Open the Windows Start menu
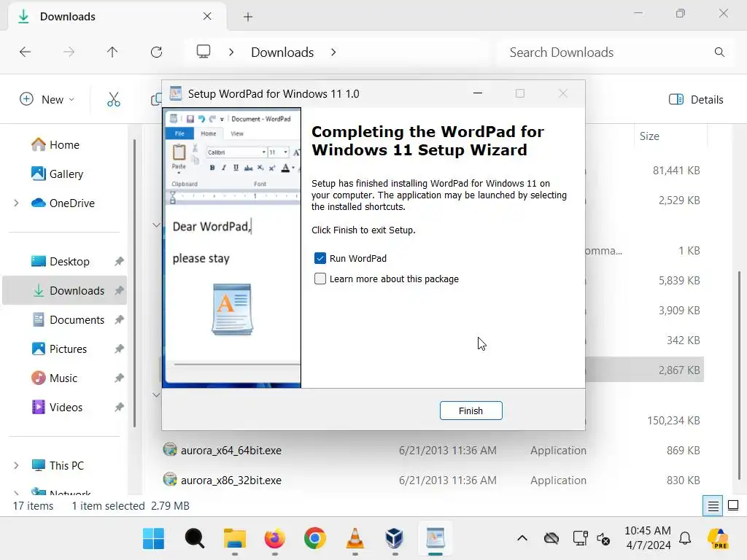The width and height of the screenshot is (747, 560). [x=153, y=539]
